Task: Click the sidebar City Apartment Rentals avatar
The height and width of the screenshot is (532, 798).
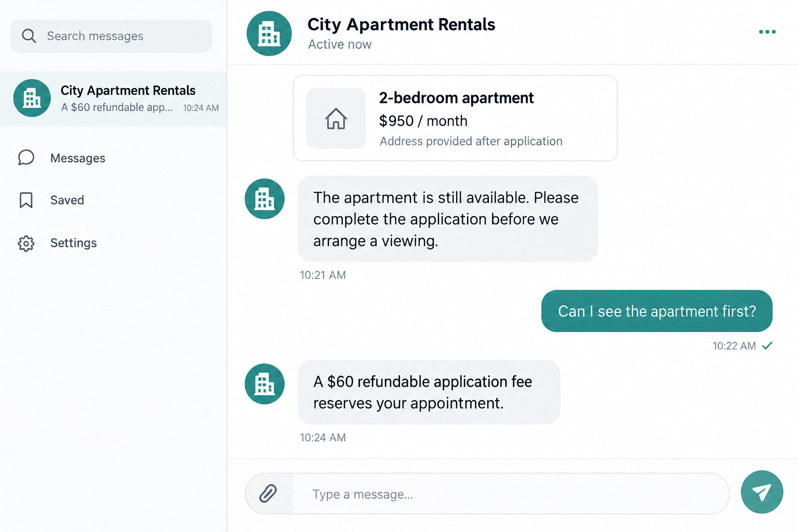Action: coord(32,98)
